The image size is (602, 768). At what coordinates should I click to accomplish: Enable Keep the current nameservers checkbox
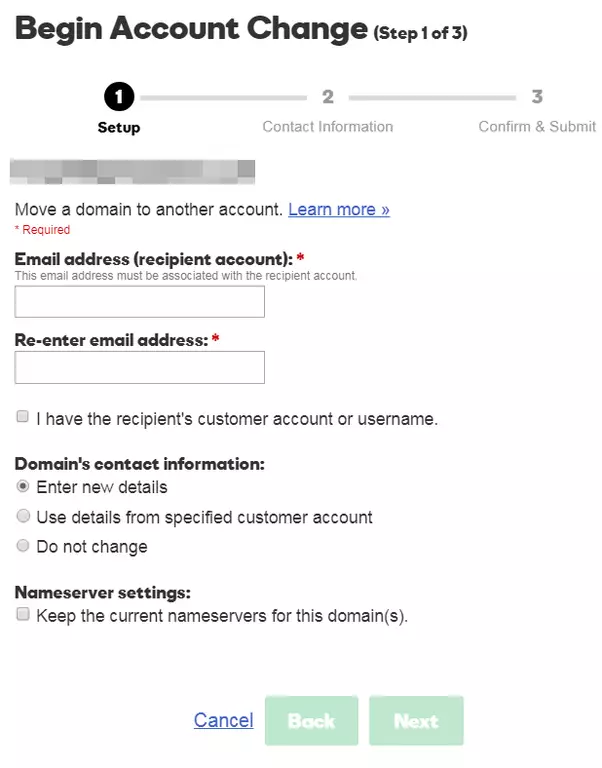tap(23, 615)
